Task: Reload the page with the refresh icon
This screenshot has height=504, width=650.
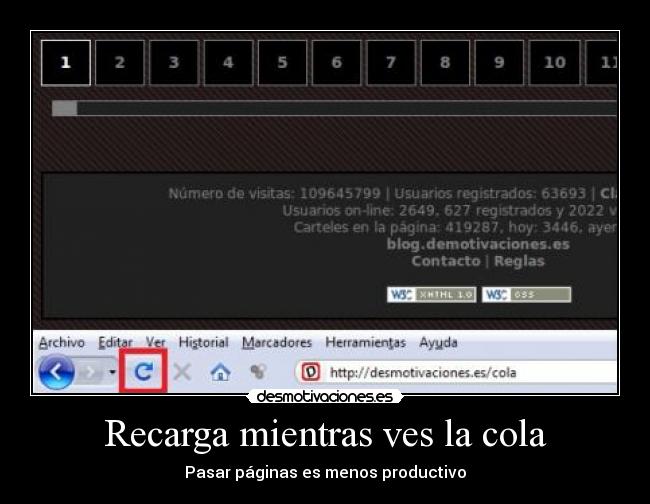Action: pos(143,371)
